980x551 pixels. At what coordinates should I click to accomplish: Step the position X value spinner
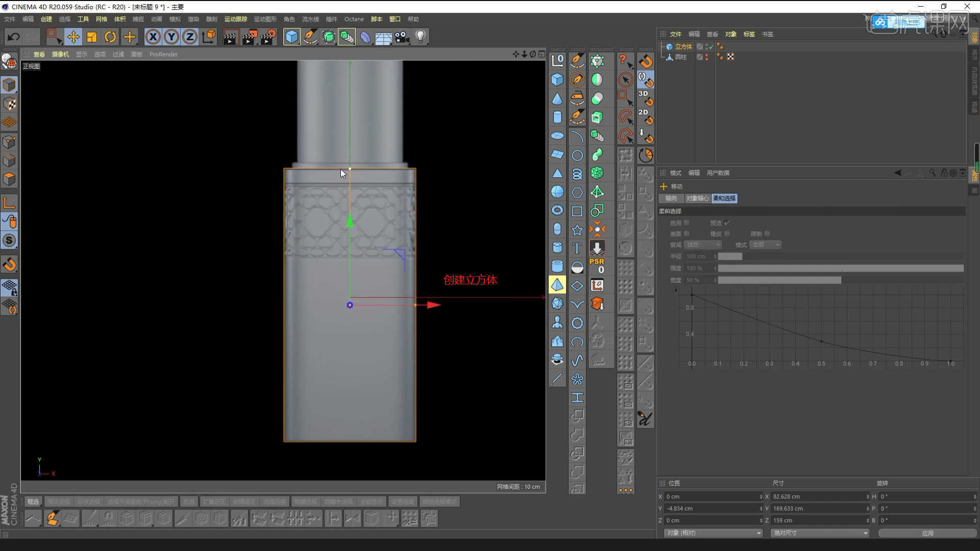(x=761, y=496)
